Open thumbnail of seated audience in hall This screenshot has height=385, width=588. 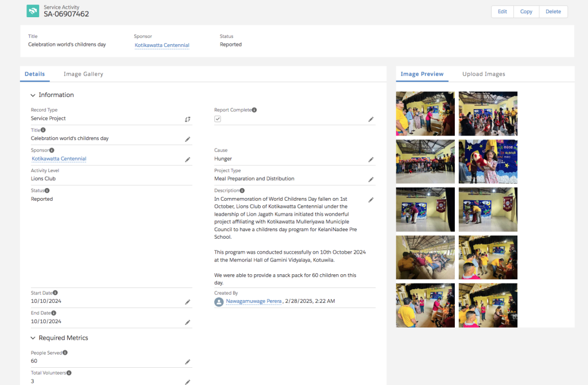pos(425,258)
